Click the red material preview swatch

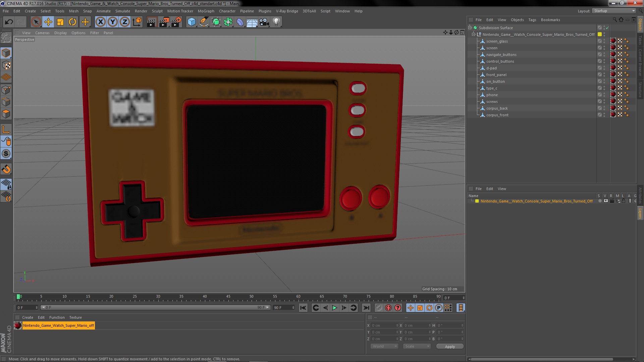pos(18,325)
